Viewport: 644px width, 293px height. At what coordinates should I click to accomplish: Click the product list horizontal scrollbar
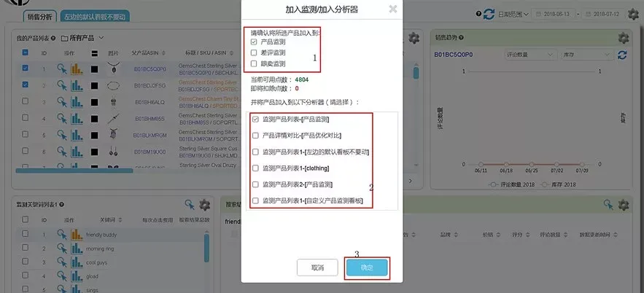pyautogui.click(x=74, y=171)
